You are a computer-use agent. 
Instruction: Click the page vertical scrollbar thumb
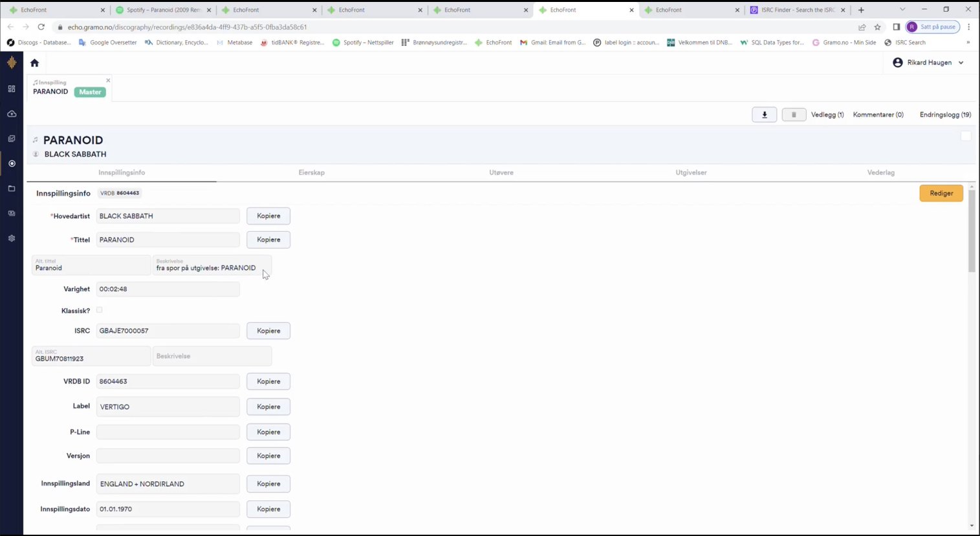pos(971,231)
